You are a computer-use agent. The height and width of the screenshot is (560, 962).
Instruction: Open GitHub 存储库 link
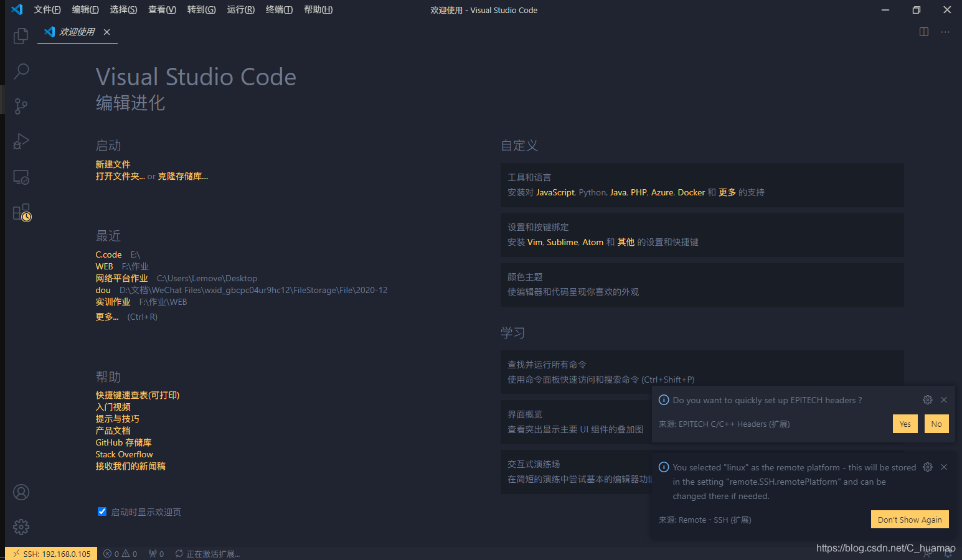[123, 442]
